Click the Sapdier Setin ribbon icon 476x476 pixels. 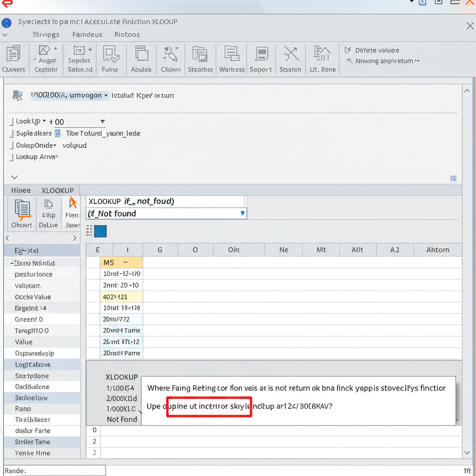(x=79, y=50)
